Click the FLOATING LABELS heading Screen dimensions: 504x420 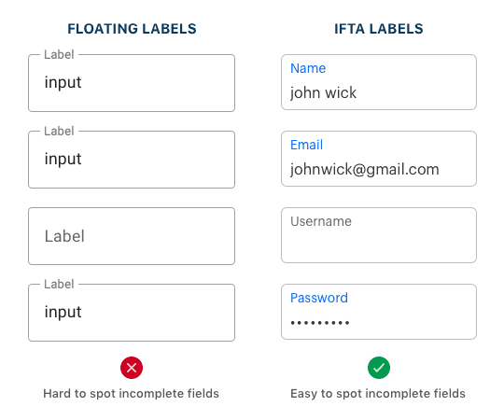132,29
